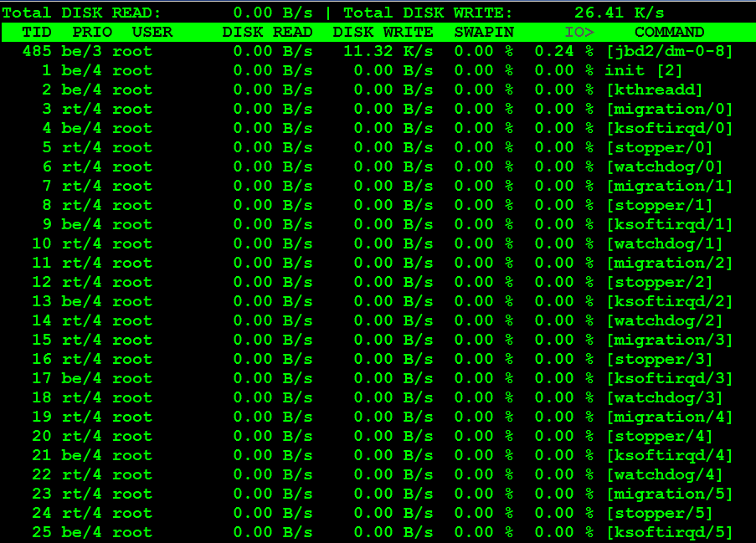Click the PRIO column header
This screenshot has width=756, height=543.
(92, 33)
